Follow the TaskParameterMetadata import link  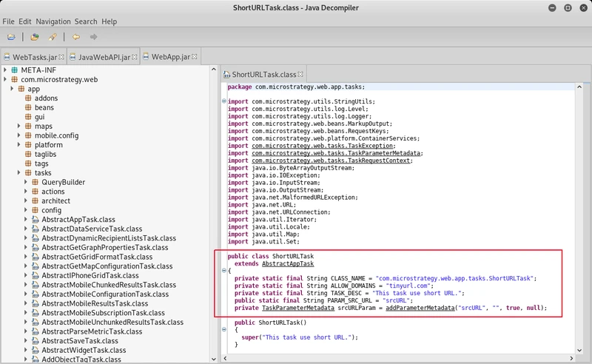[336, 153]
